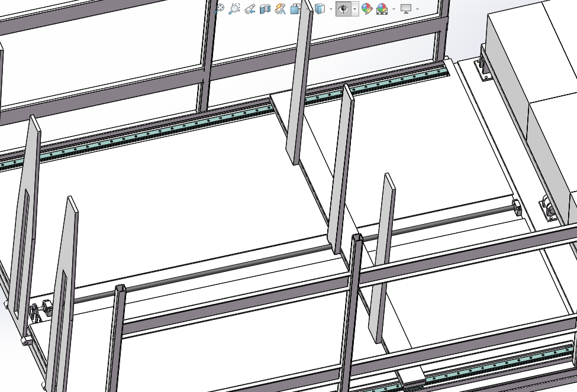Open the View Orientation cube icon
Viewport: 577px width, 392px height.
[296, 9]
